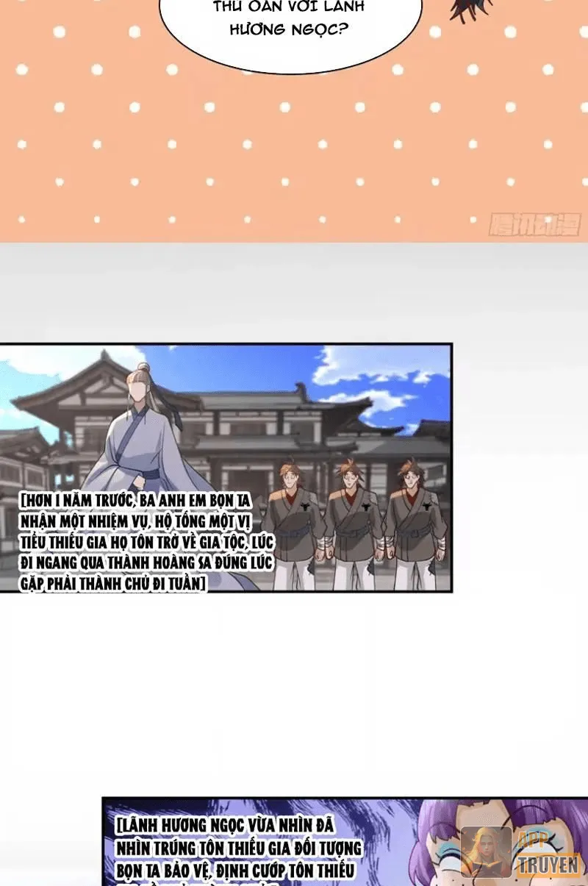Open the comic panel with three brothers
Image resolution: width=588 pixels, height=886 pixels.
(225, 468)
